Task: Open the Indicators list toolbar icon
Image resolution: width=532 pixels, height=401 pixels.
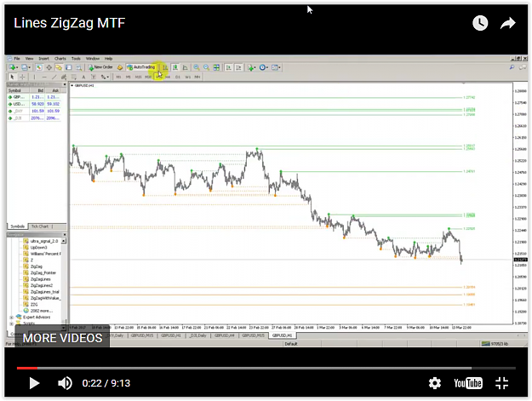Action: [250, 67]
